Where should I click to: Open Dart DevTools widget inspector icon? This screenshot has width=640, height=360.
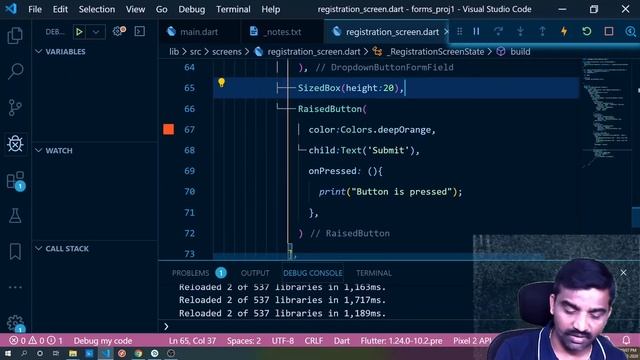click(x=631, y=31)
